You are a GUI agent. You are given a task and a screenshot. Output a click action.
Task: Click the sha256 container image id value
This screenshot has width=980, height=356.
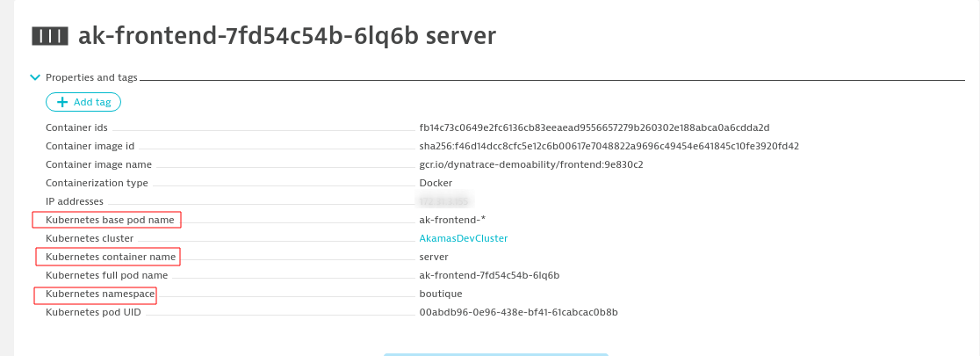coord(609,146)
